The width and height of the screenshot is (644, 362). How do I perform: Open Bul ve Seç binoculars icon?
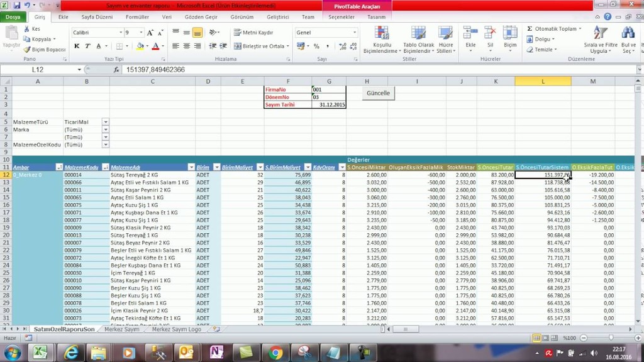(x=628, y=40)
